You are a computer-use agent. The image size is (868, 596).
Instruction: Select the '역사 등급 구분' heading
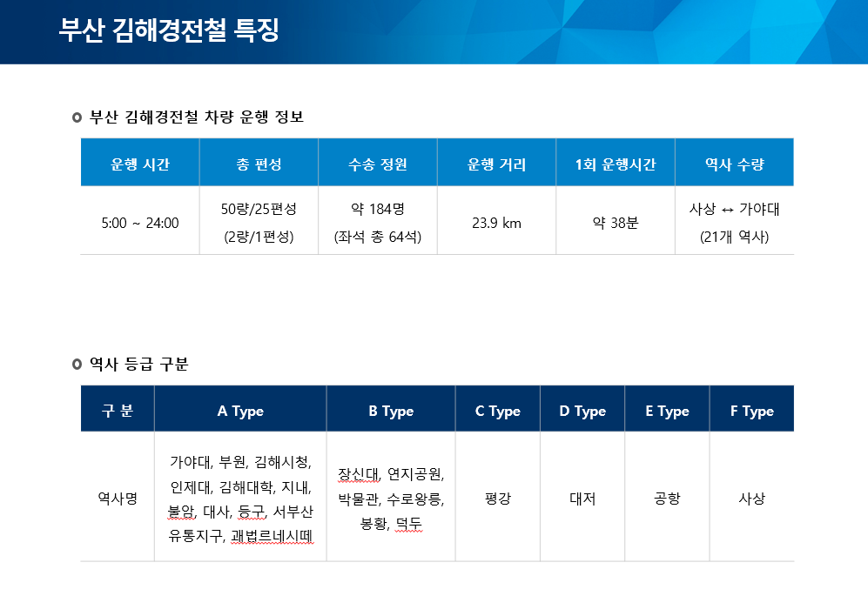[139, 364]
